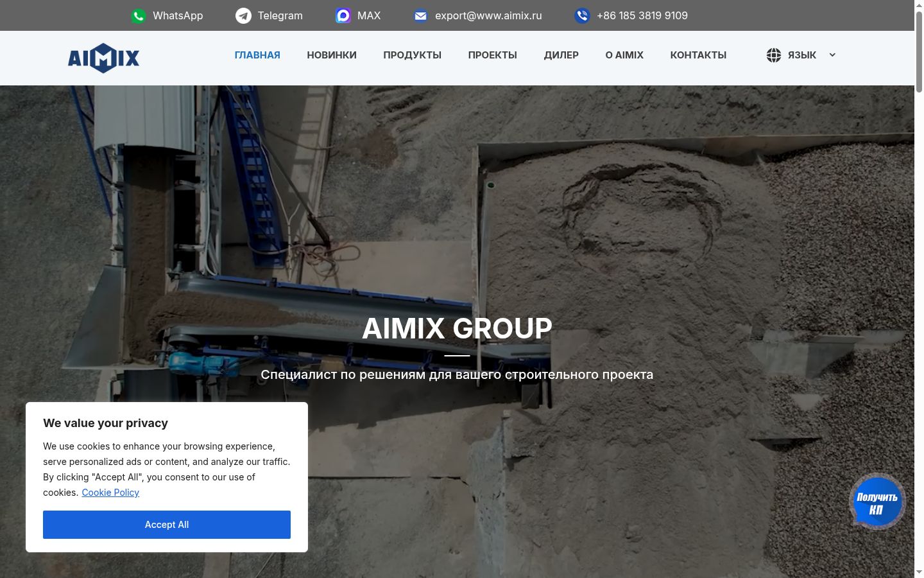
Task: Open the Контакты menu item
Action: [698, 55]
